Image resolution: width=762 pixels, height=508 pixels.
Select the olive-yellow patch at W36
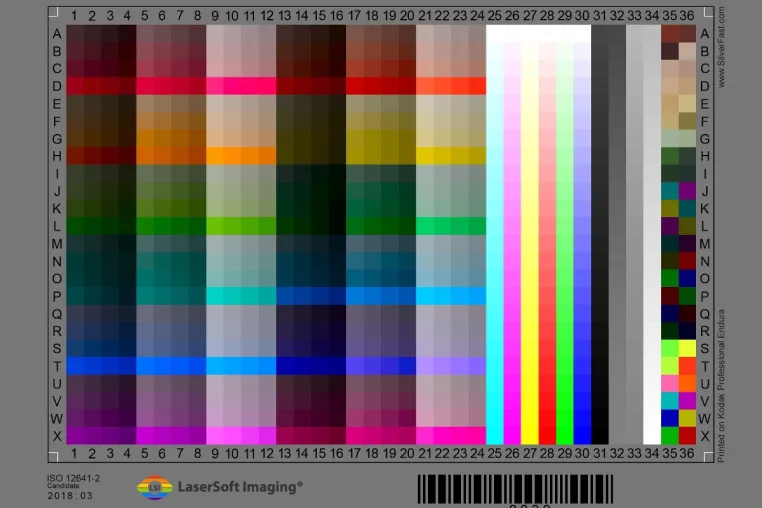point(687,419)
